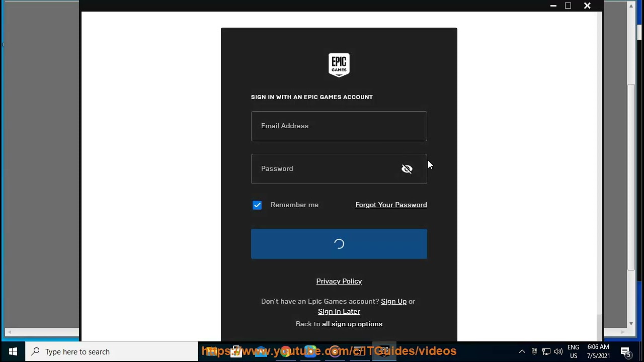This screenshot has width=644, height=362.
Task: Click the taskbar search box
Action: pyautogui.click(x=112, y=351)
